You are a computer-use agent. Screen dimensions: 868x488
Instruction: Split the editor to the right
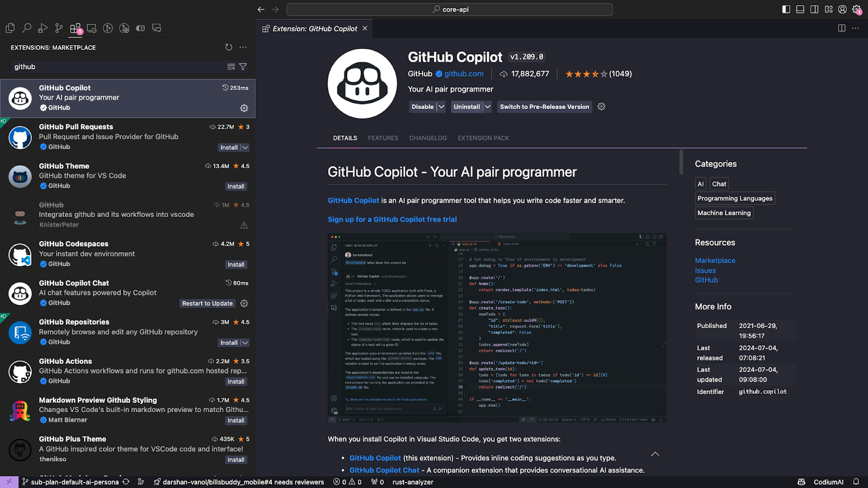[841, 28]
